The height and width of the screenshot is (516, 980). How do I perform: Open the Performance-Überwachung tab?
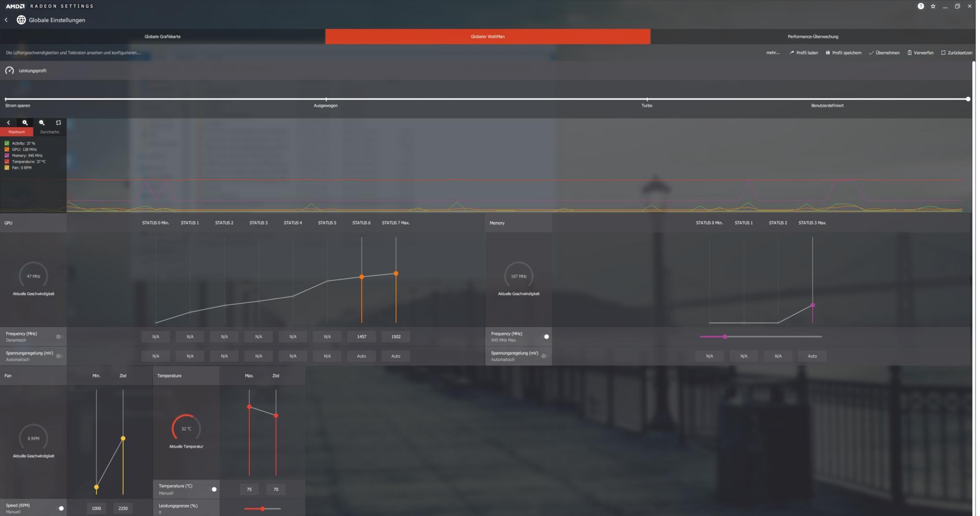(813, 36)
